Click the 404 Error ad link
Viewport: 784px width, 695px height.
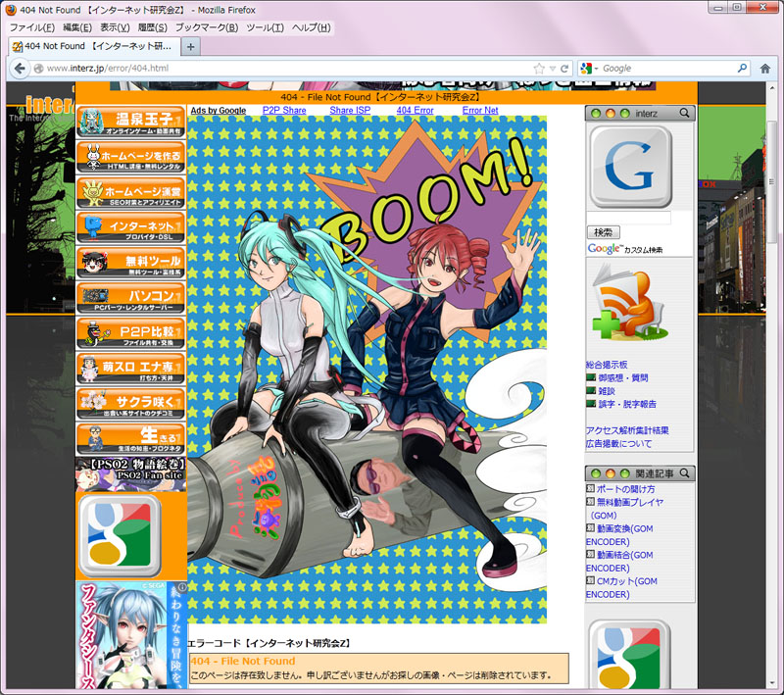pyautogui.click(x=415, y=110)
